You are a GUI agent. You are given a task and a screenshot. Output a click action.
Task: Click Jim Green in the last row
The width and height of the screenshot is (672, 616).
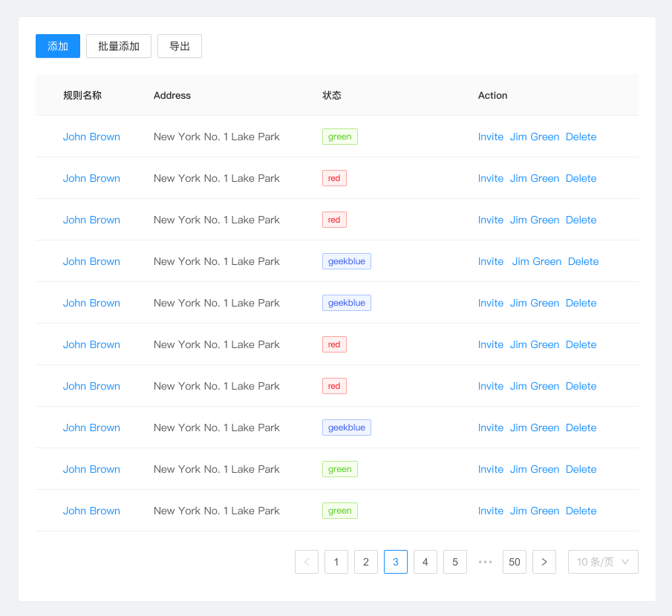pos(535,511)
